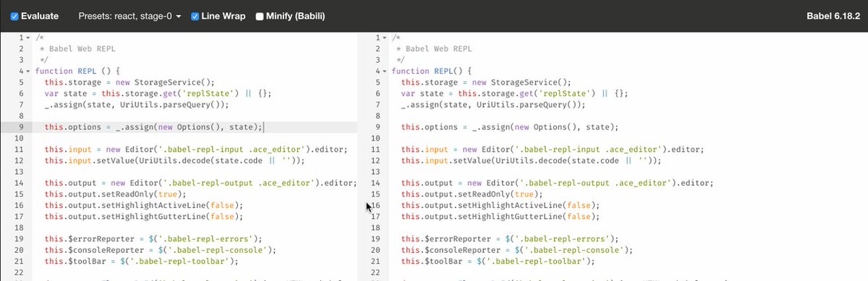The image size is (868, 281).
Task: Click line number 14 in left editor gutter
Action: 20,183
